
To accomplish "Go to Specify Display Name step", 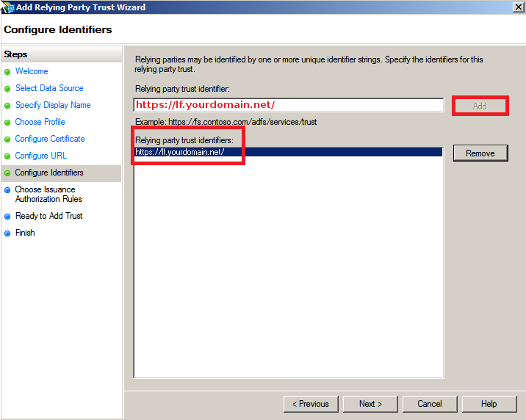I will (53, 105).
